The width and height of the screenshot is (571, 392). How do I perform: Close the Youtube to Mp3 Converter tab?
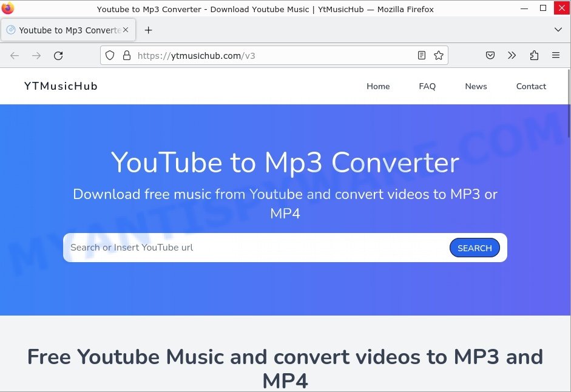126,30
